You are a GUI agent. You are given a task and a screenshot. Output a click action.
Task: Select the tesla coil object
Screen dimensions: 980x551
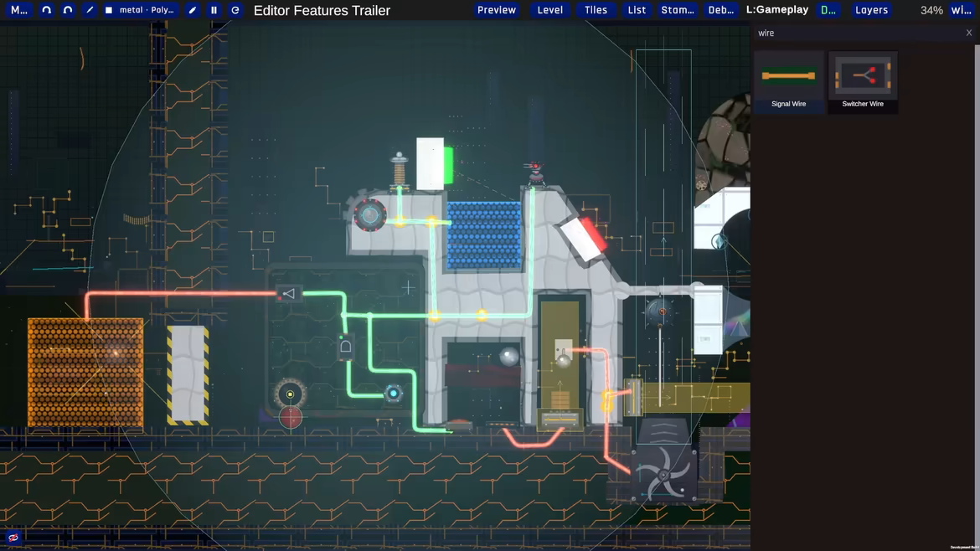tap(399, 170)
